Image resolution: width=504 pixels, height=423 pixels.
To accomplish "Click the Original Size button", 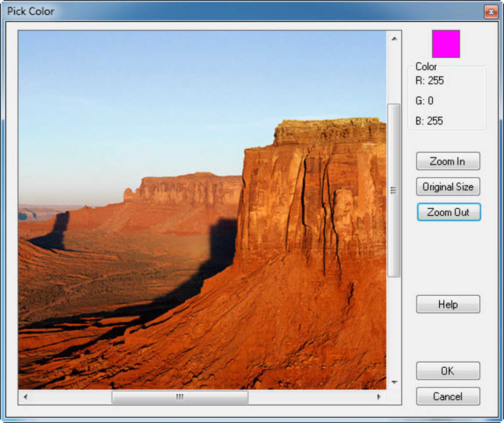I will pyautogui.click(x=448, y=187).
